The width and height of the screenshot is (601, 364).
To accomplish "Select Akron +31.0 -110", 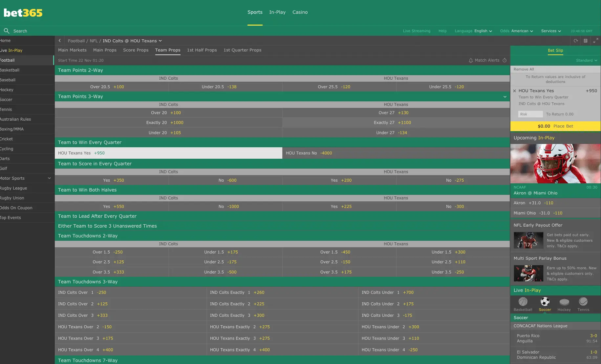I will pos(555,203).
